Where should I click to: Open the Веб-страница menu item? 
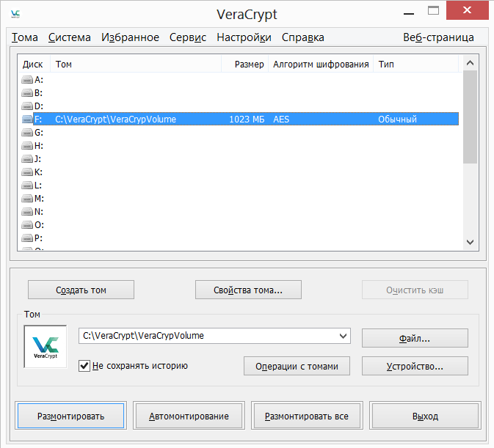pos(438,37)
